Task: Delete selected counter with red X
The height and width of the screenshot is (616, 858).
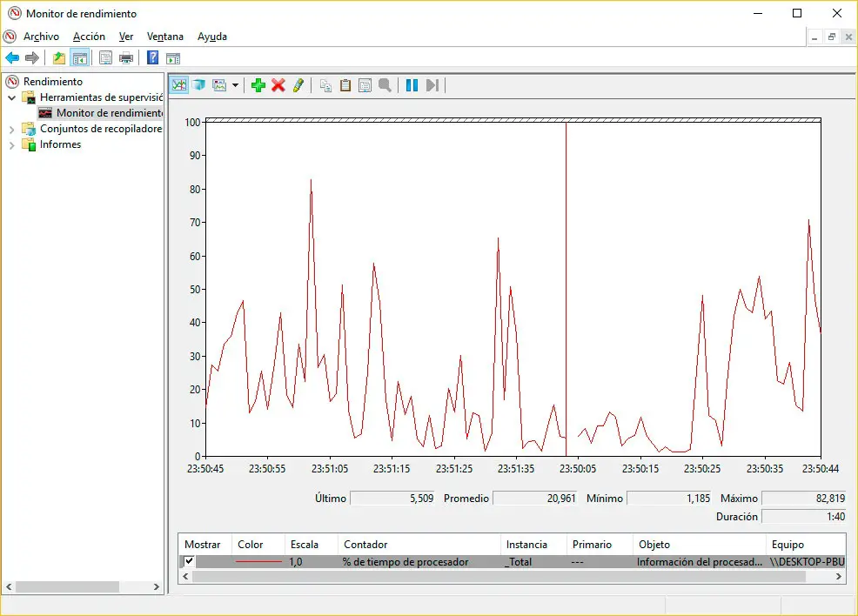Action: 278,85
